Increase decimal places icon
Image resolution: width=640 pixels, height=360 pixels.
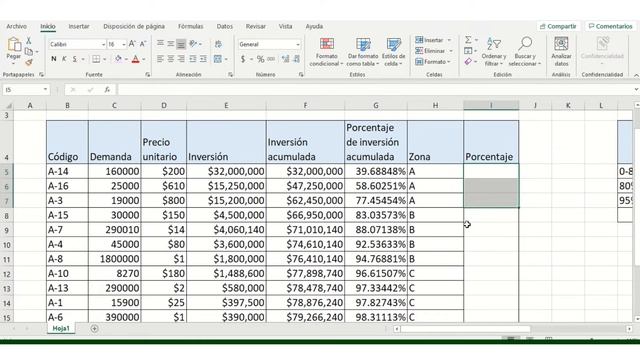[x=285, y=59]
